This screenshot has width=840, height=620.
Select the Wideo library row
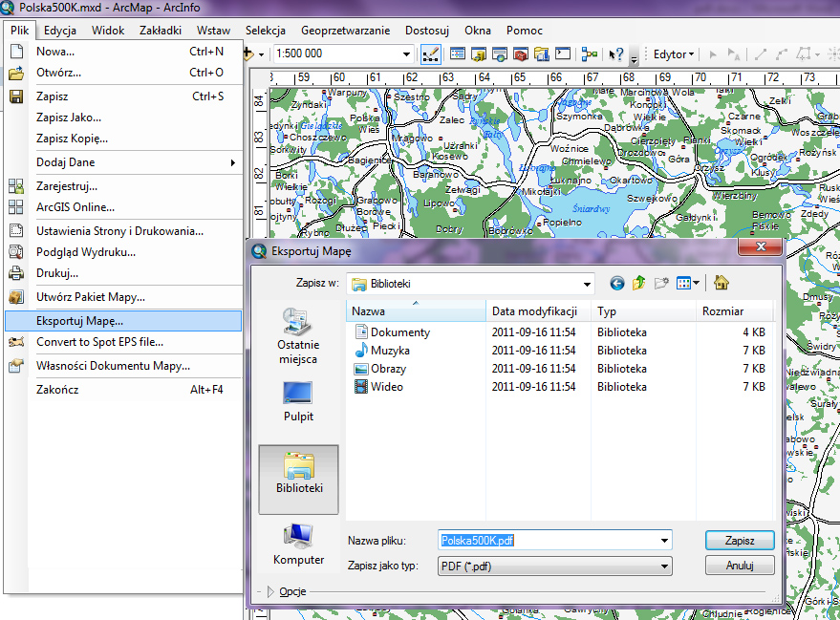click(x=560, y=387)
